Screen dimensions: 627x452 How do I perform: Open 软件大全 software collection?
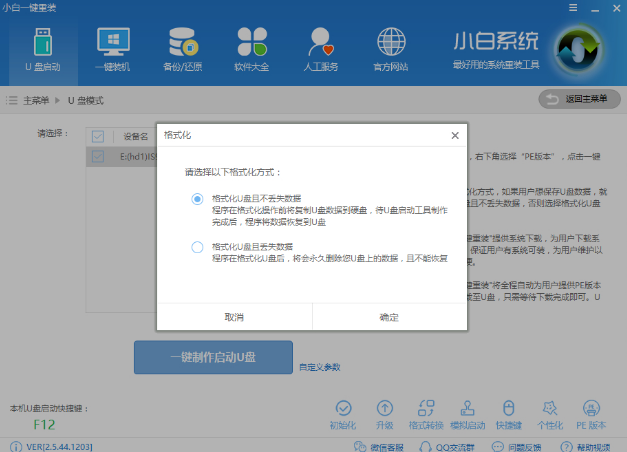pos(252,50)
